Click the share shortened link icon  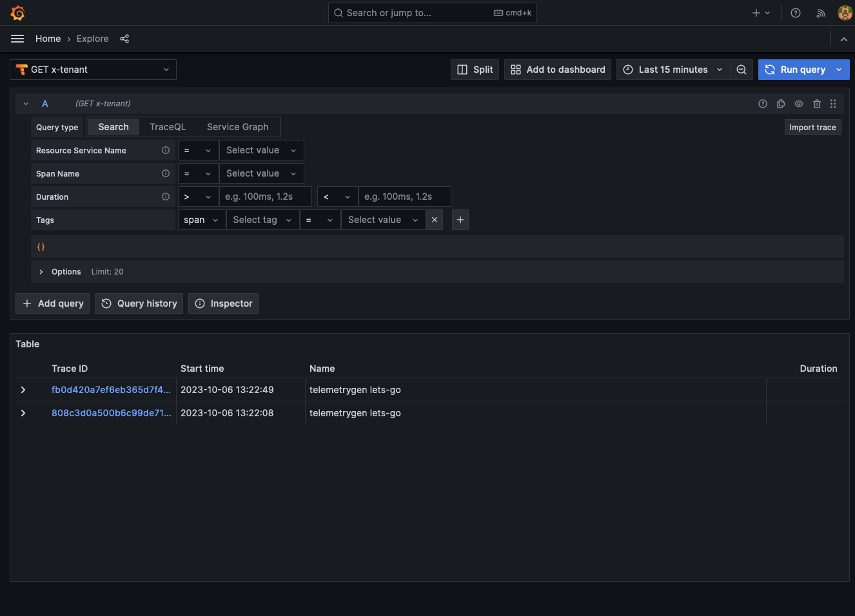(124, 39)
